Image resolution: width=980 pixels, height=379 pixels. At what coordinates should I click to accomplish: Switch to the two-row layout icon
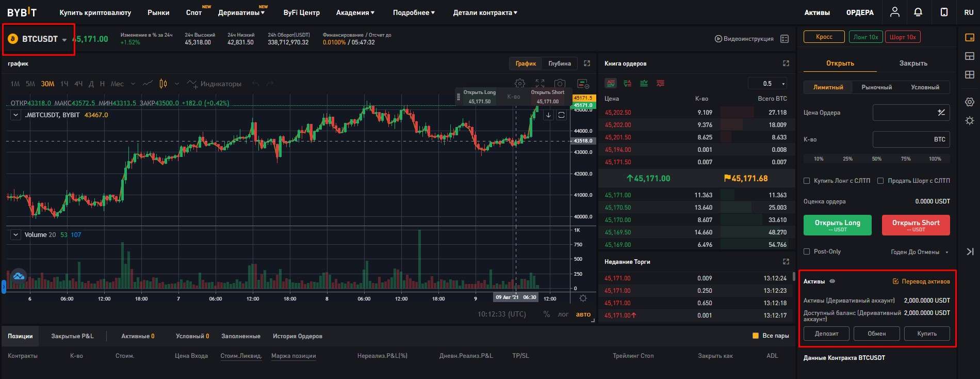click(970, 56)
